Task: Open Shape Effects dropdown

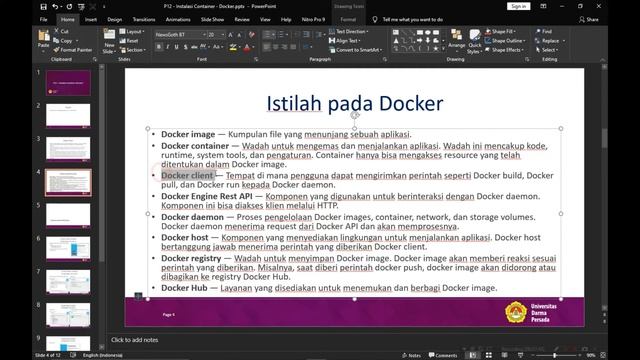Action: 504,50
